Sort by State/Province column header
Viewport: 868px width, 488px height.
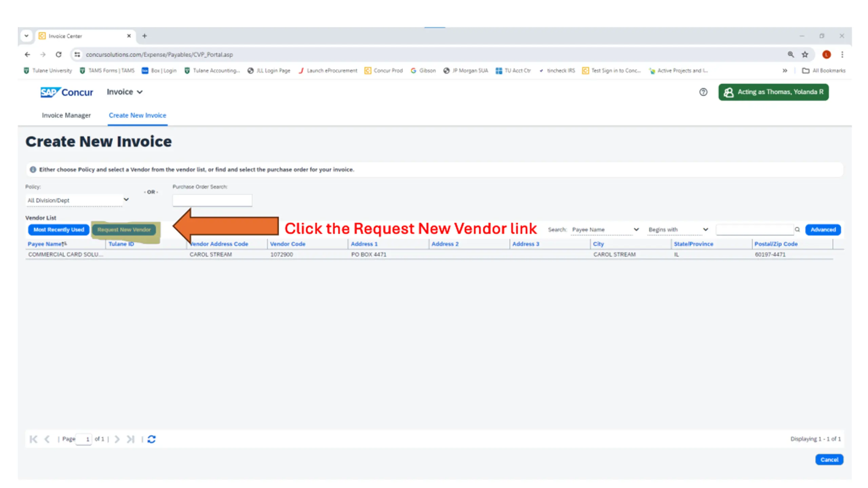[x=693, y=244]
